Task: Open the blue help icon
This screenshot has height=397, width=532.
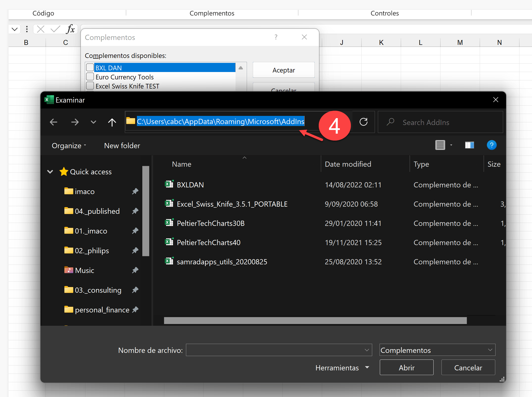Action: tap(491, 145)
